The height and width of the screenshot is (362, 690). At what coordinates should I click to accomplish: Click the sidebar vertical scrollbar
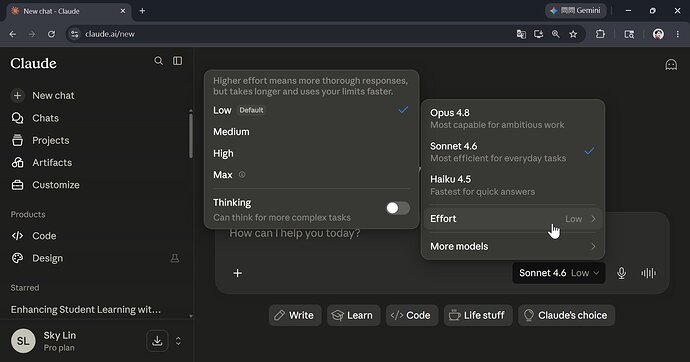tap(191, 135)
